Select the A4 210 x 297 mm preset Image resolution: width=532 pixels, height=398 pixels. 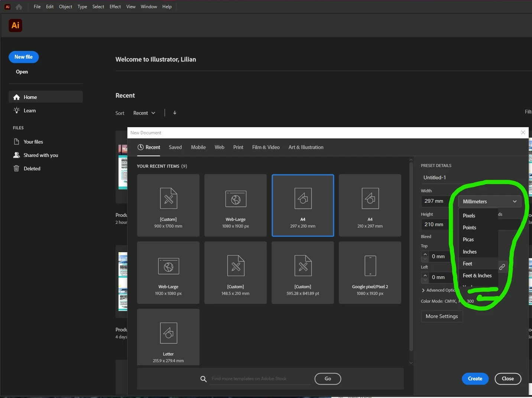tap(370, 205)
